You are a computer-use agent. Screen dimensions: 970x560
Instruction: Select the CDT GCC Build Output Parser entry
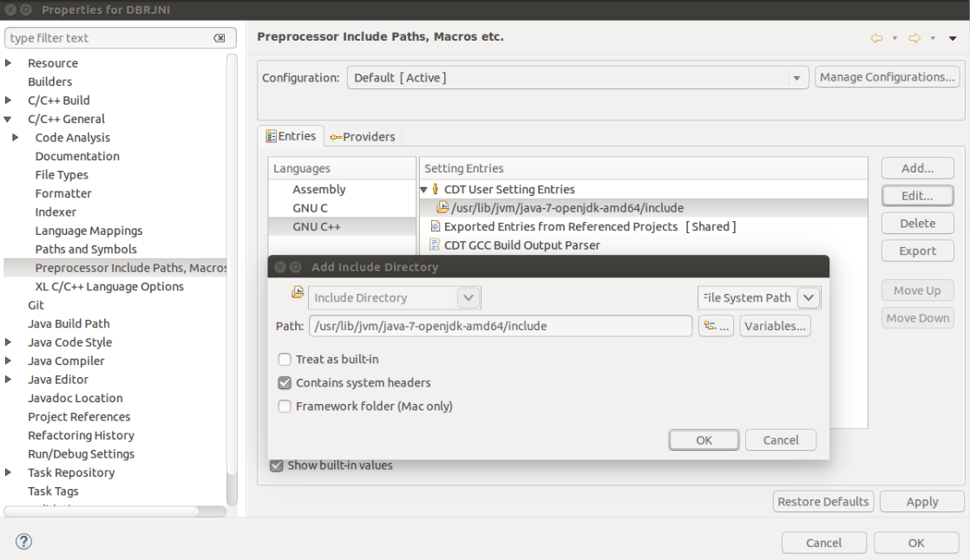pos(521,245)
